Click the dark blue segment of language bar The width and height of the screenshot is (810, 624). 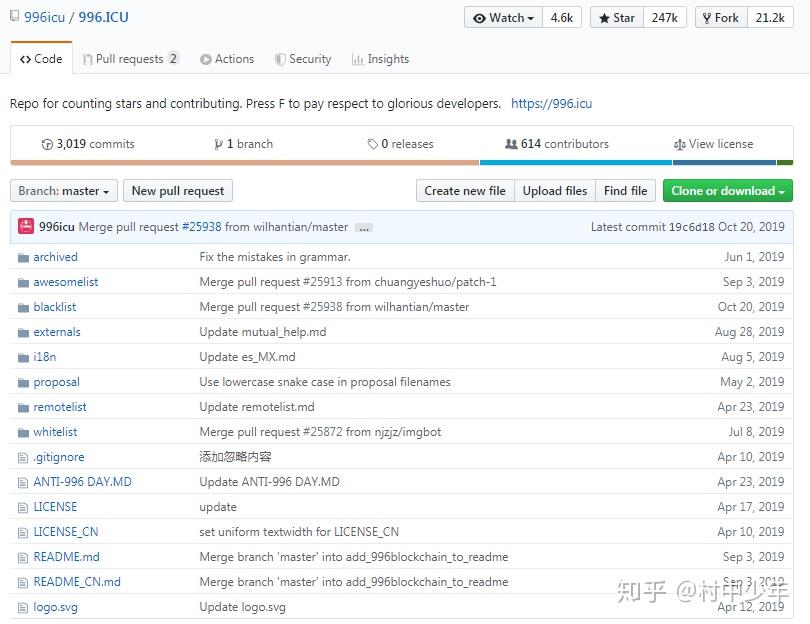pos(724,163)
